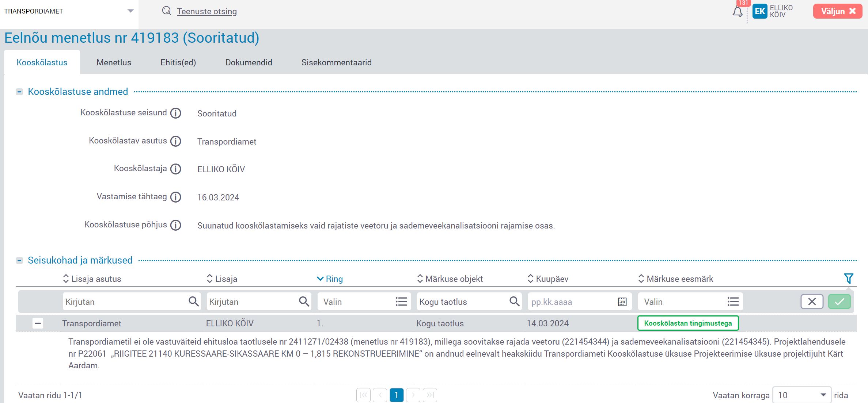
Task: Clear filters with the X button
Action: tap(812, 302)
